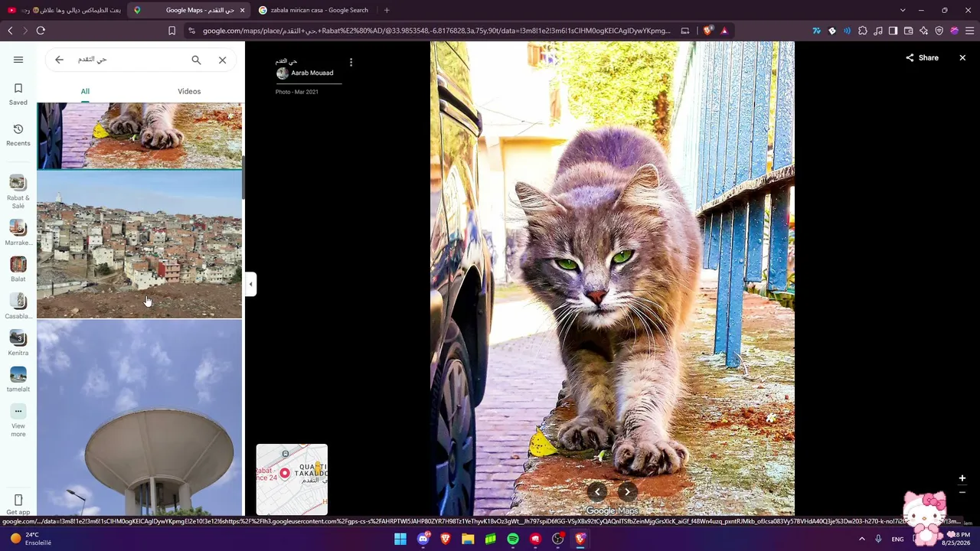Open the Google Maps hamburger menu
The height and width of the screenshot is (551, 980).
18,60
